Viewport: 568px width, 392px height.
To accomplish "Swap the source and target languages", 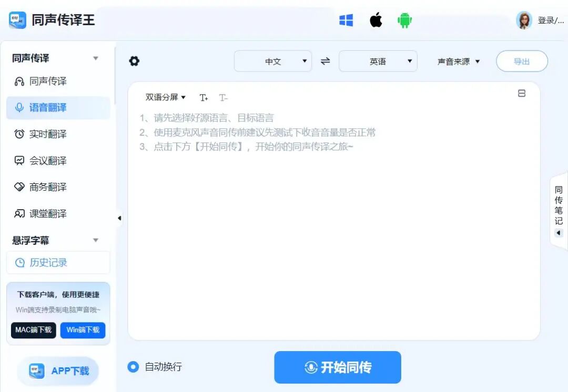I will (x=325, y=61).
